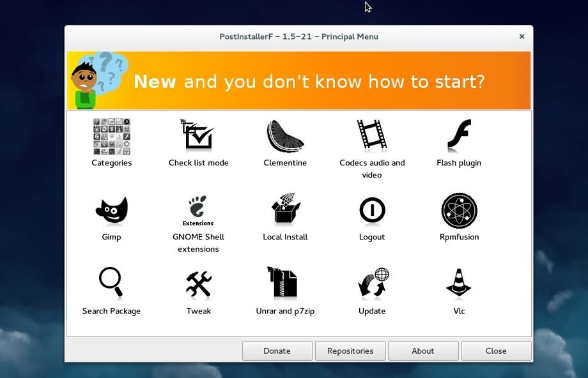The height and width of the screenshot is (378, 588).
Task: Open GNOME Shell extensions footprint icon
Action: point(198,211)
